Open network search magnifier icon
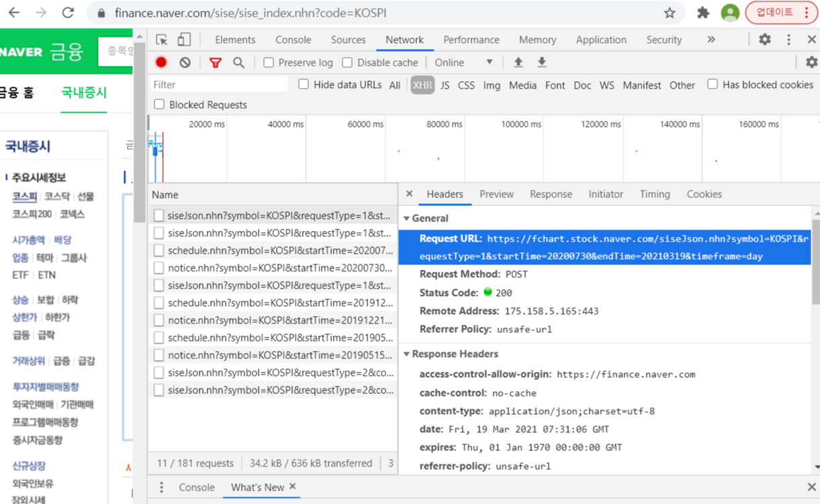820x504 pixels. coord(238,62)
